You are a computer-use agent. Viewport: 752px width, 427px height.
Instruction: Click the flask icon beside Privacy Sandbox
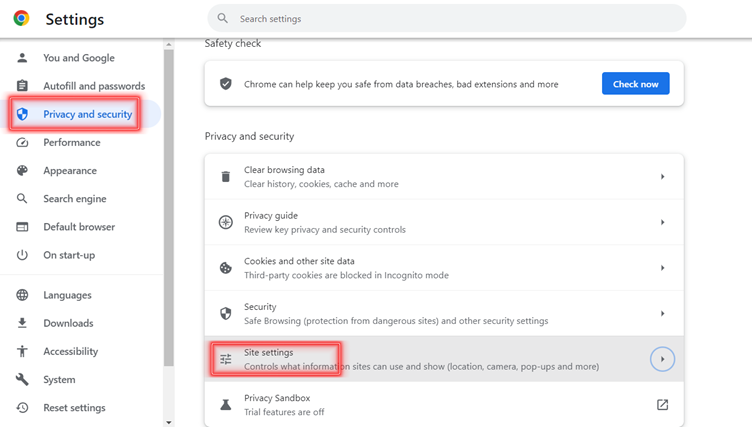225,404
